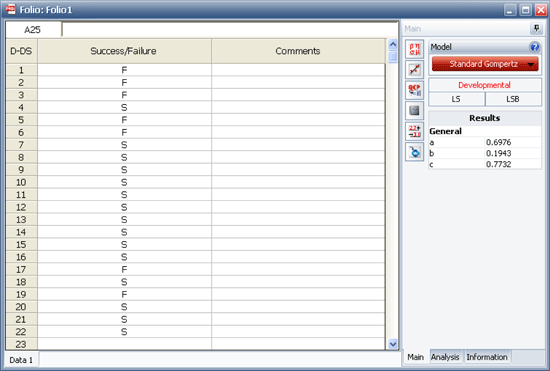Click the scroll down arrow of data sheet
550x371 pixels.
pos(393,344)
